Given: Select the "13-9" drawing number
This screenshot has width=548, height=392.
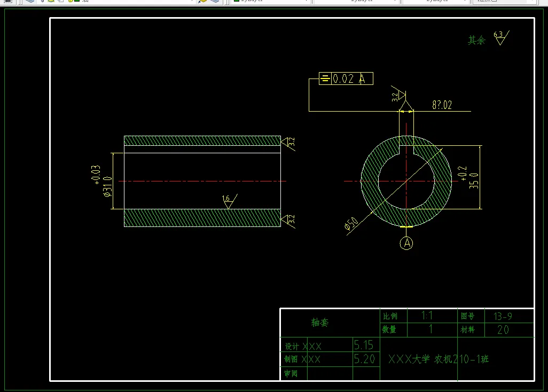Looking at the screenshot, I should click(503, 317).
